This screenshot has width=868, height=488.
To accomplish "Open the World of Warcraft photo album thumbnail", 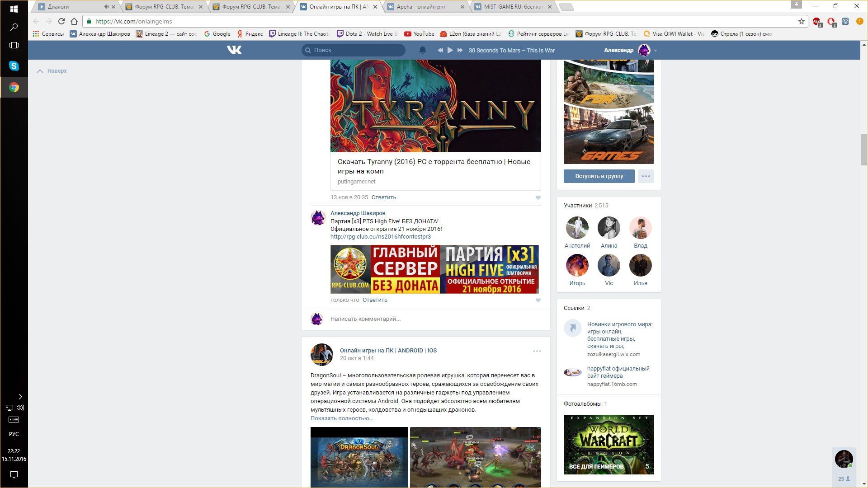I will [609, 445].
